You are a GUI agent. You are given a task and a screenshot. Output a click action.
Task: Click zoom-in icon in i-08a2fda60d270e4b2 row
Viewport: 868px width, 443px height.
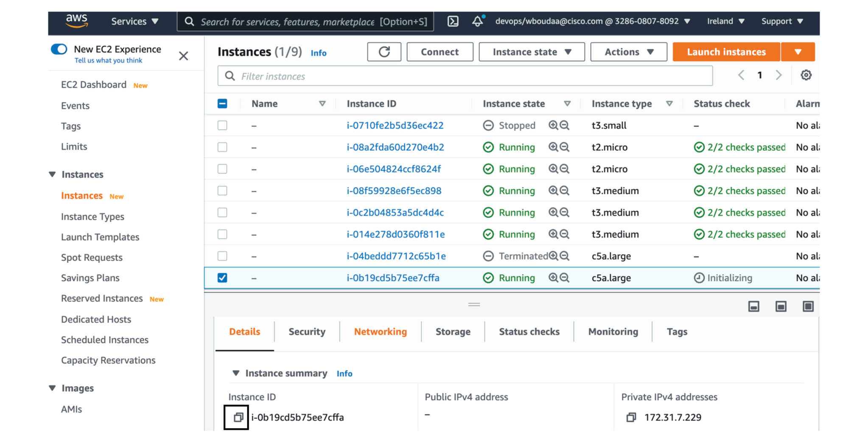pos(553,147)
